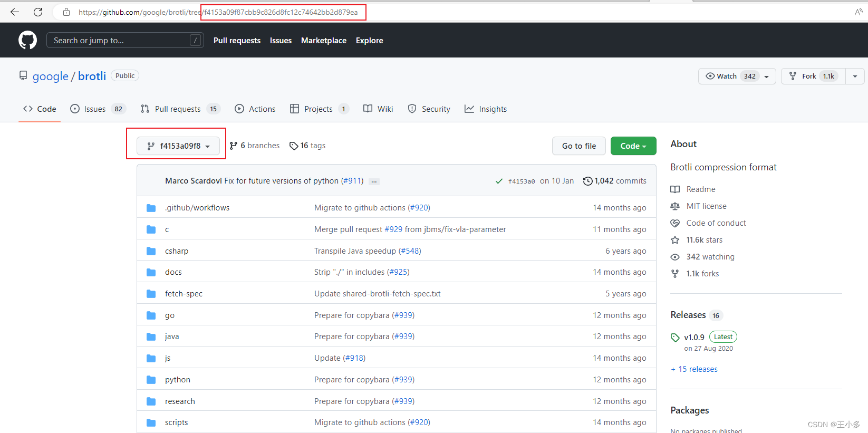Viewport: 868px width, 433px height.
Task: Open the #929 link in the c row
Action: 393,229
